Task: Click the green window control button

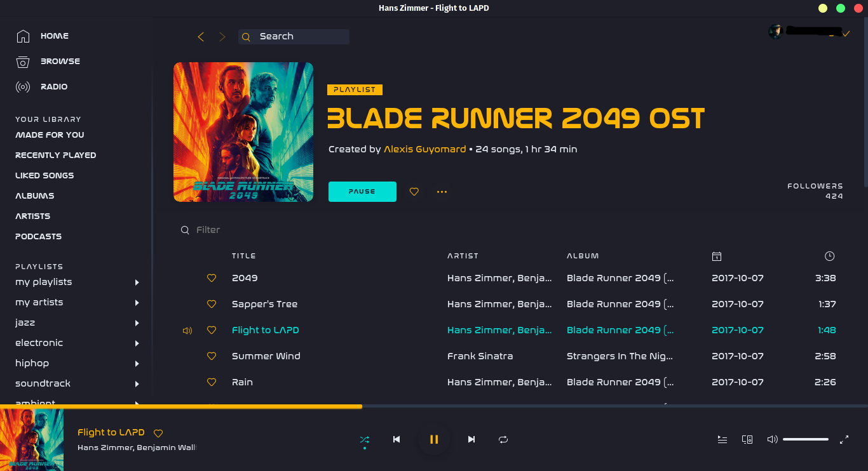Action: click(841, 8)
